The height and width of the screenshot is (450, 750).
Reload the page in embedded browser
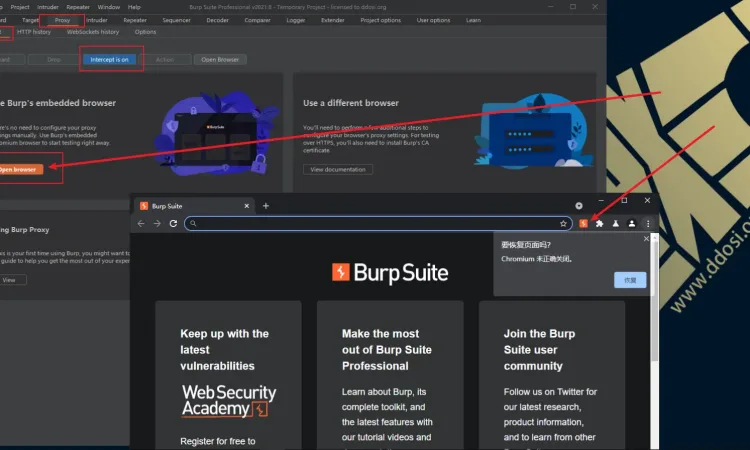tap(173, 223)
